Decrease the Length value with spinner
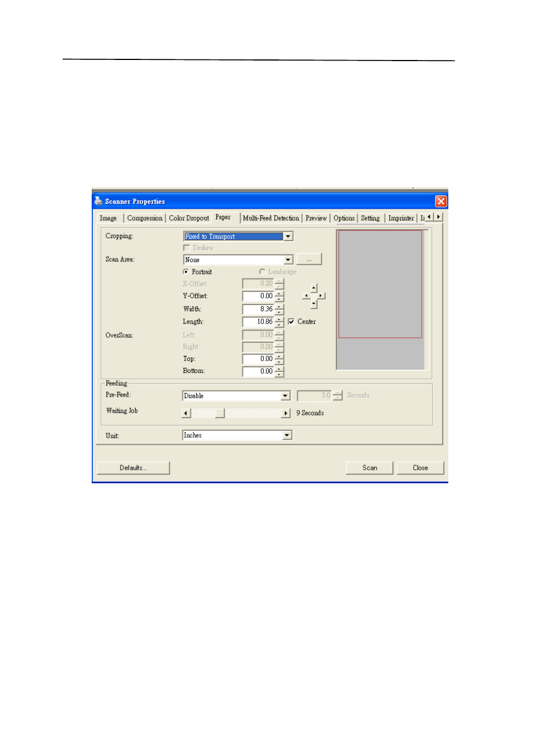The width and height of the screenshot is (540, 756). [279, 324]
